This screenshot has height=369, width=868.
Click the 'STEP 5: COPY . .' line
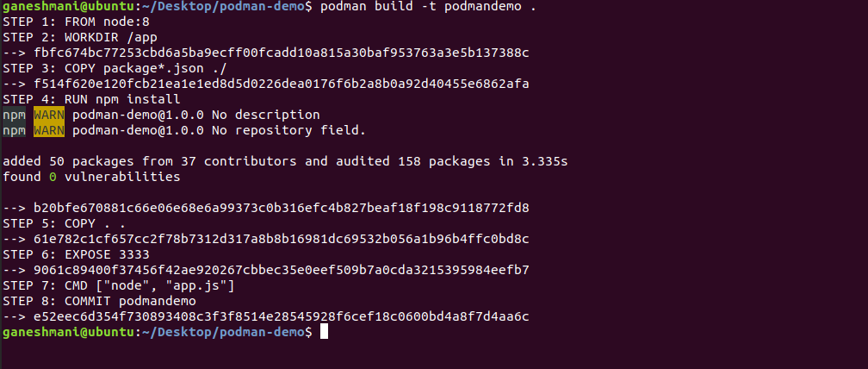65,223
